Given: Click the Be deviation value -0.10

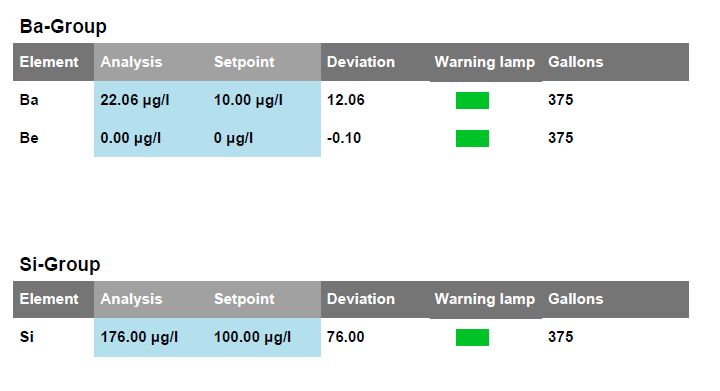Looking at the screenshot, I should [344, 138].
